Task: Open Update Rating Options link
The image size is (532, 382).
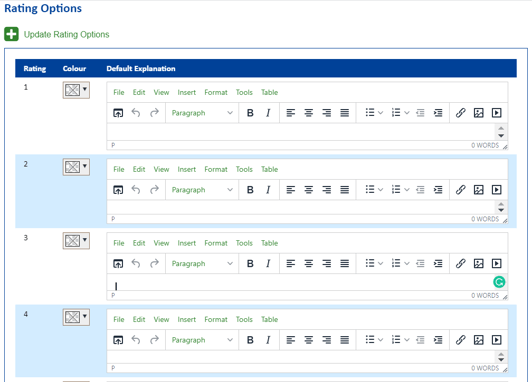Action: (66, 35)
